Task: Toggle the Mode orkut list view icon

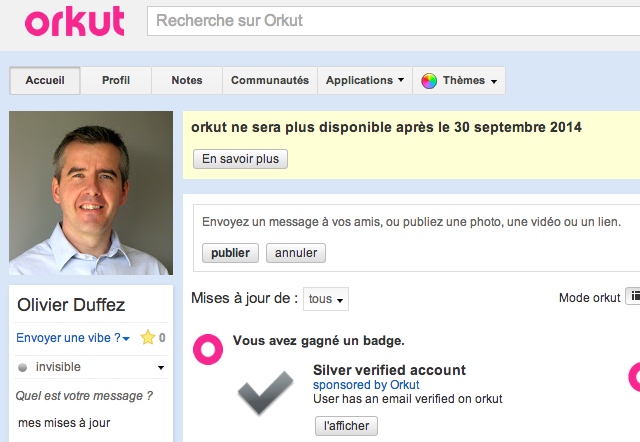Action: pyautogui.click(x=634, y=297)
